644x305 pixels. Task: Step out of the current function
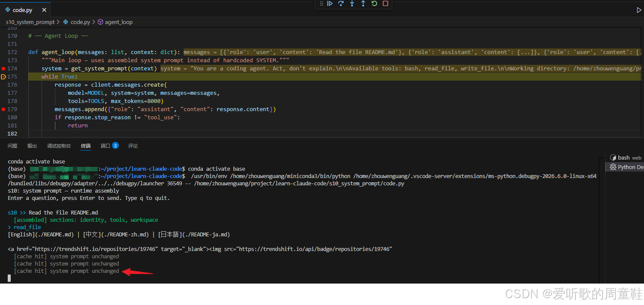pos(363,3)
